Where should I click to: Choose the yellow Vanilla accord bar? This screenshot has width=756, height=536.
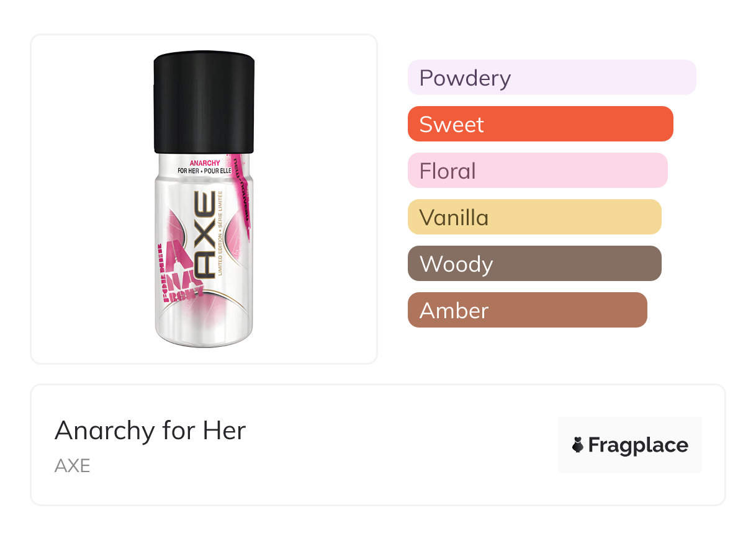point(534,217)
